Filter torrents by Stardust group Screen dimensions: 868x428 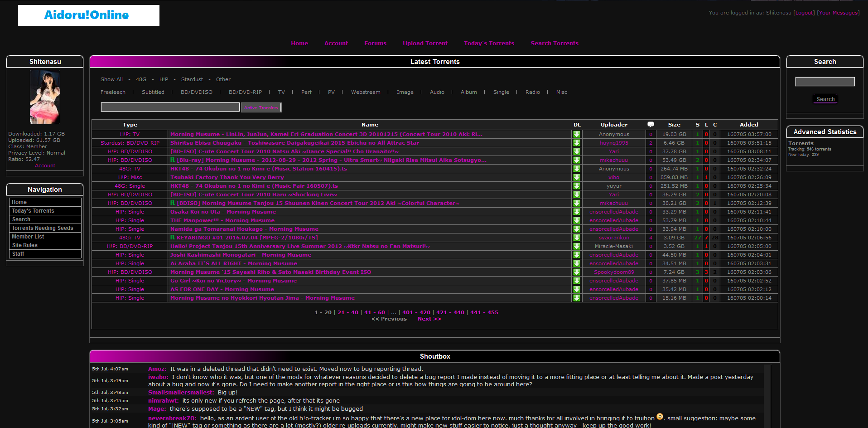click(x=192, y=79)
